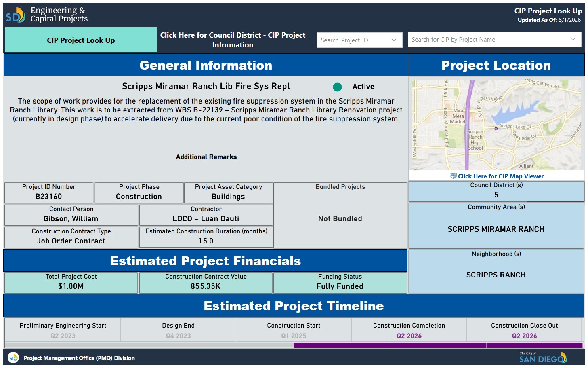Click the Total Project Cost $1.00M card
This screenshot has width=588, height=368.
(71, 282)
